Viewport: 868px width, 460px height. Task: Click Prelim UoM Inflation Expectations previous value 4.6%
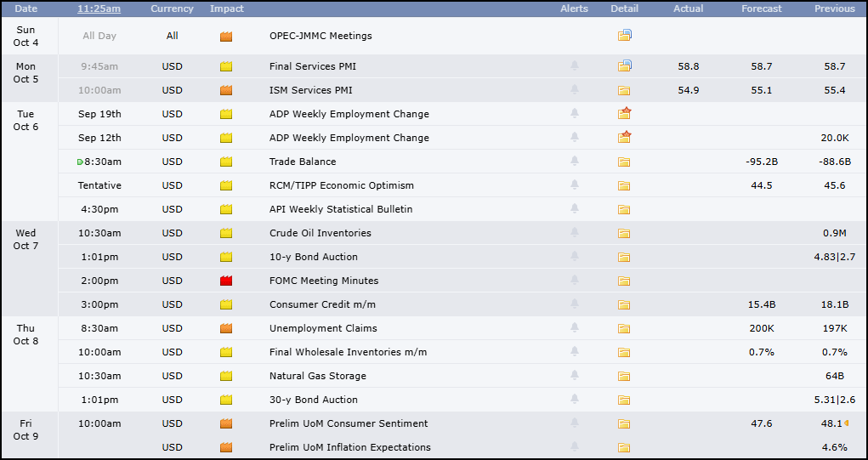(835, 447)
